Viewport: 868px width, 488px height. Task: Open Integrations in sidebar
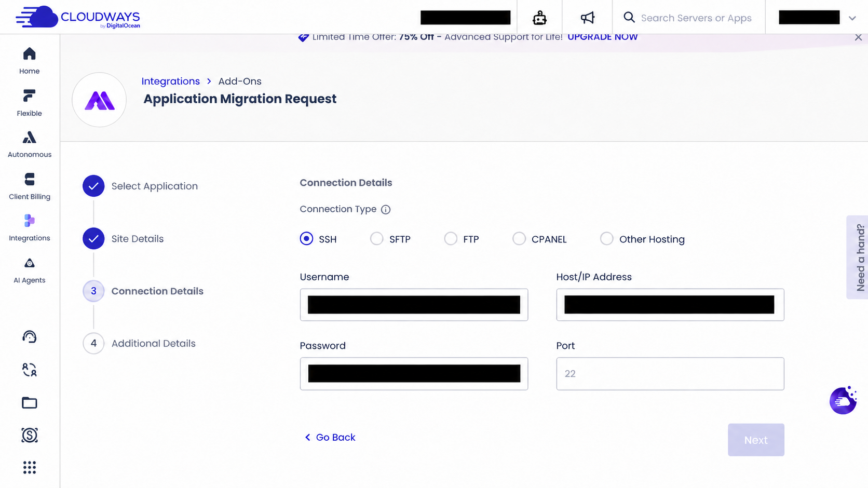click(30, 228)
